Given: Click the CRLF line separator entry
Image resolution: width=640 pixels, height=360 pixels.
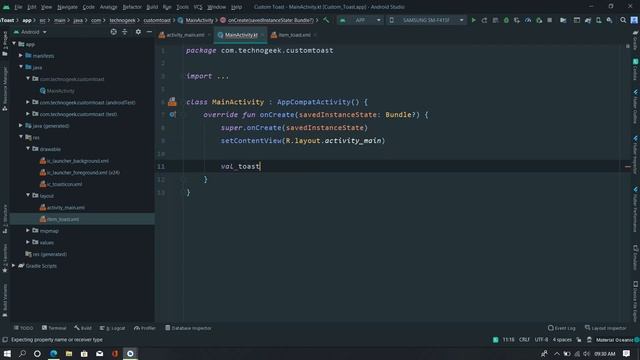Looking at the screenshot, I should click(x=524, y=340).
